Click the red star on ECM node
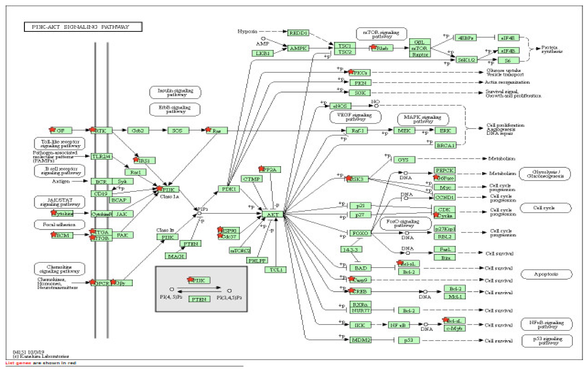Screen dimensions: 588x372 [x=54, y=234]
